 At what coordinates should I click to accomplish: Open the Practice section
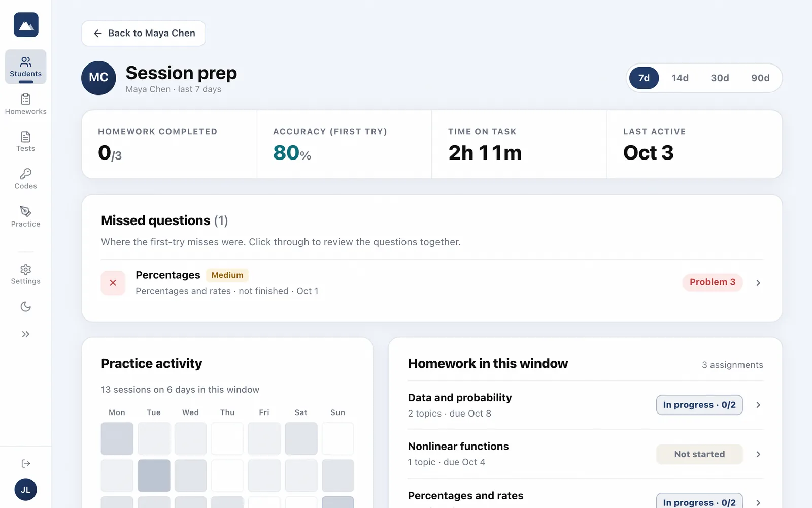tap(26, 217)
